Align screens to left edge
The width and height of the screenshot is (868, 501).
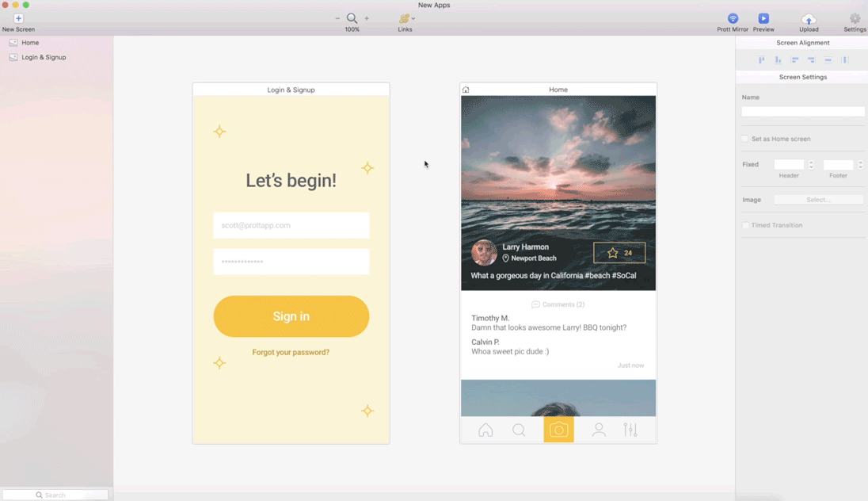pyautogui.click(x=795, y=60)
